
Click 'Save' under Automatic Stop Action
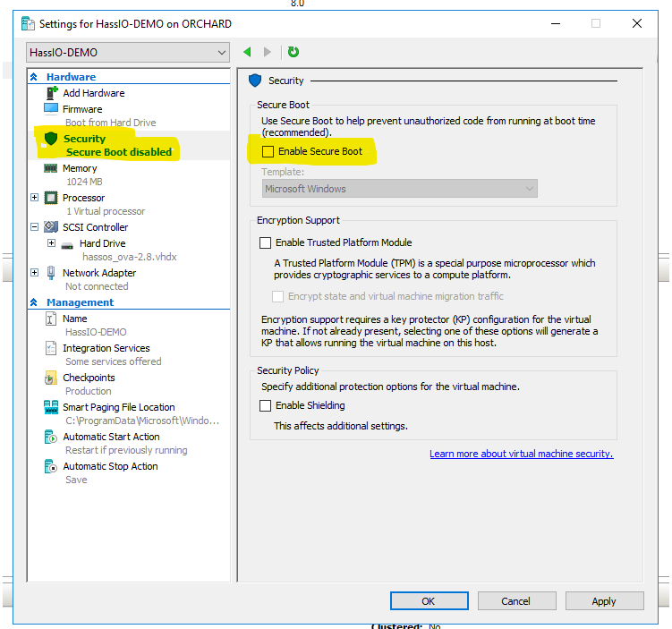[x=76, y=480]
